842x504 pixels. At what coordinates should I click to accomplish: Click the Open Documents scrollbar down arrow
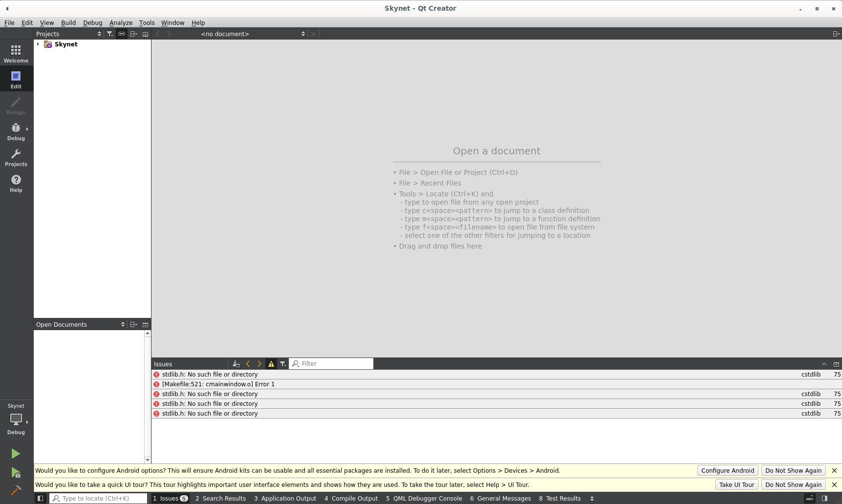pyautogui.click(x=148, y=460)
